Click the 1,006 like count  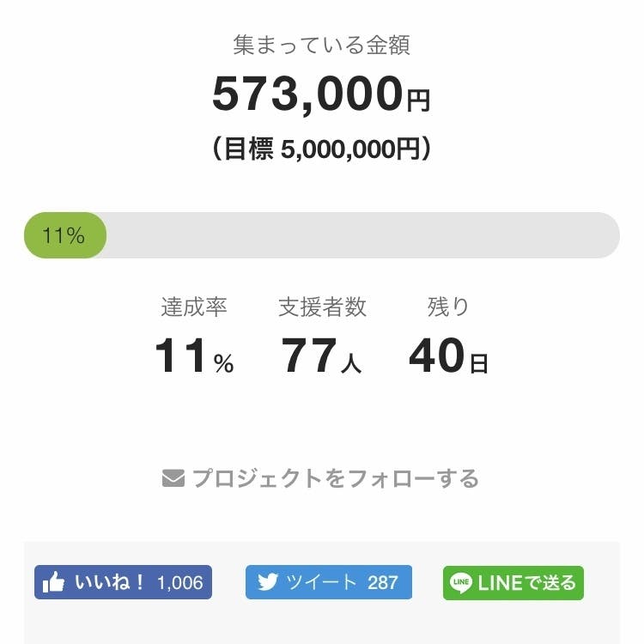click(x=180, y=583)
